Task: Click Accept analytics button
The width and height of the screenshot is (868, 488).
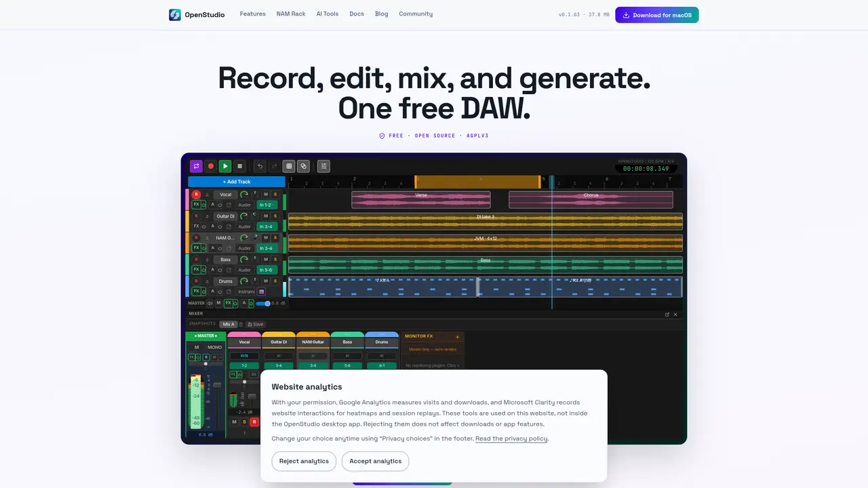Action: click(375, 461)
